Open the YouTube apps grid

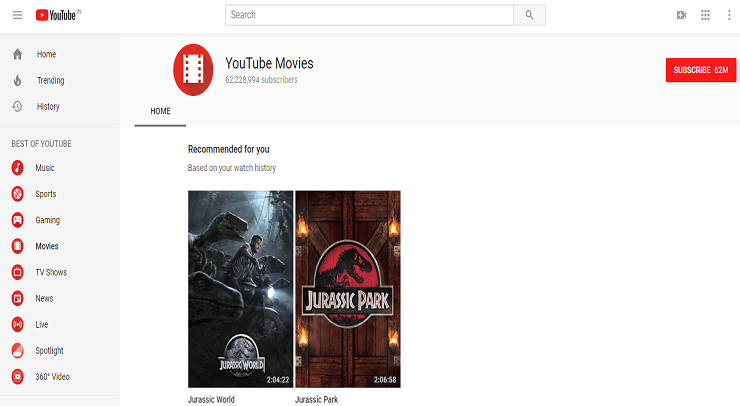(x=705, y=15)
